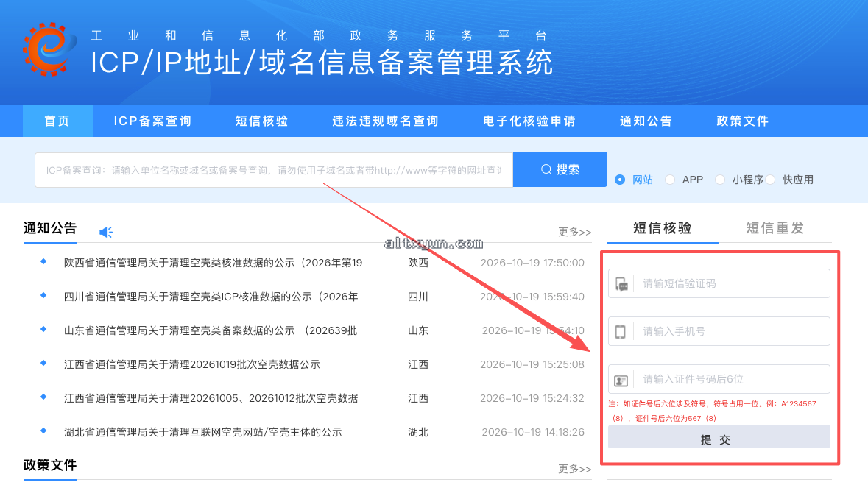This screenshot has width=868, height=485.
Task: Open 山东省通信管理局 空壳类备案数据 notice
Action: pos(211,330)
